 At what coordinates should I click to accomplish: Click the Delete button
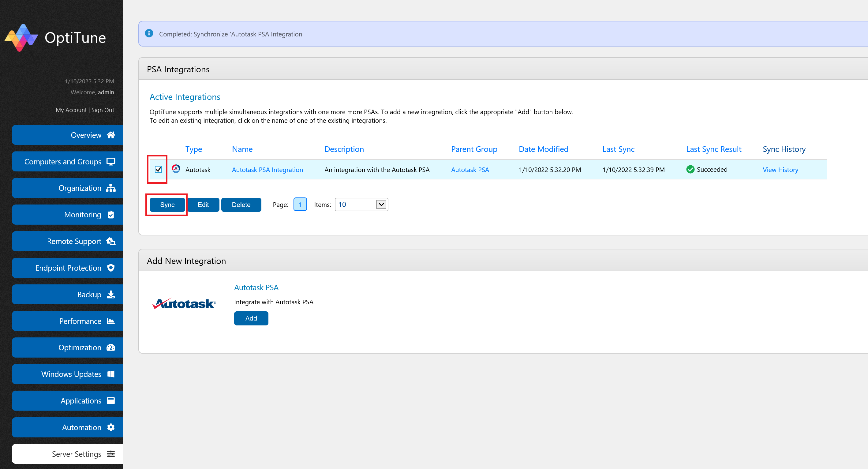coord(241,205)
